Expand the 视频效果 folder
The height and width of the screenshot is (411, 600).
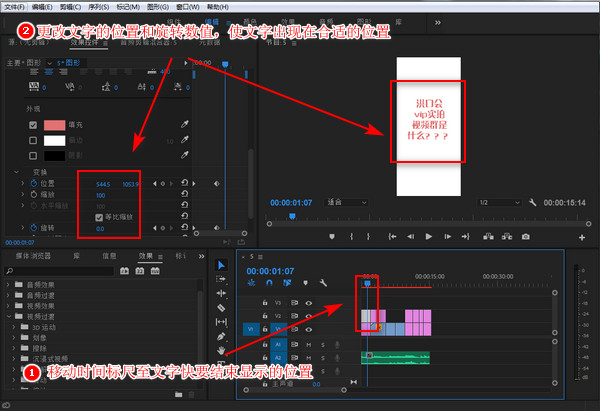point(8,306)
